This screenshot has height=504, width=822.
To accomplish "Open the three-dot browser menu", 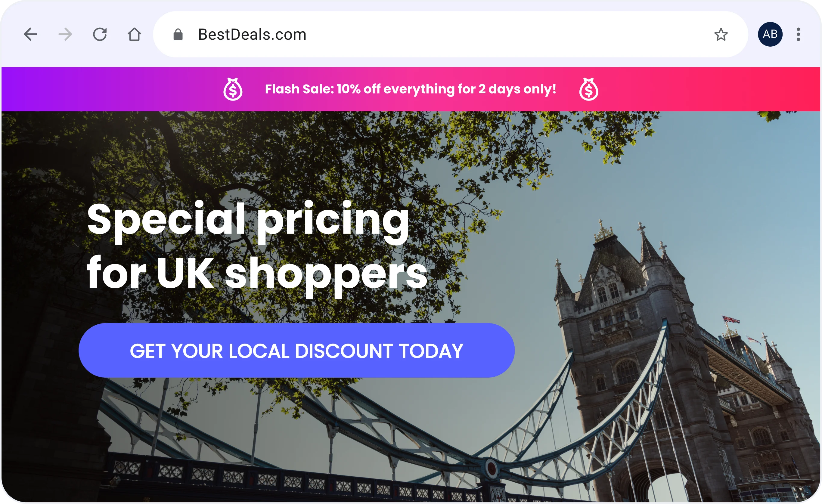I will pyautogui.click(x=798, y=34).
